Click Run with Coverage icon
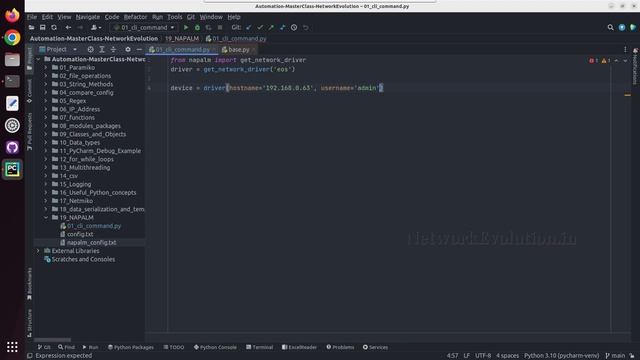 209,27
